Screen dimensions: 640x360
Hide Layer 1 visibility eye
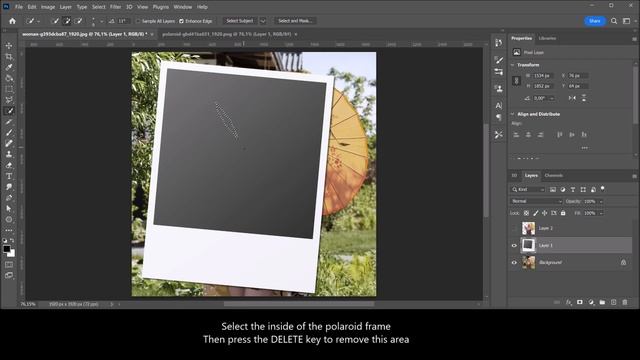tap(514, 245)
